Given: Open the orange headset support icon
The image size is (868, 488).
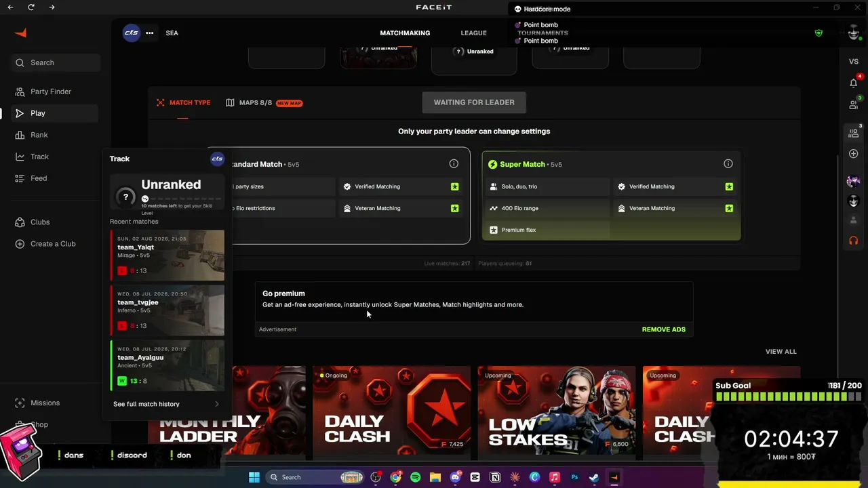Looking at the screenshot, I should click(x=853, y=241).
